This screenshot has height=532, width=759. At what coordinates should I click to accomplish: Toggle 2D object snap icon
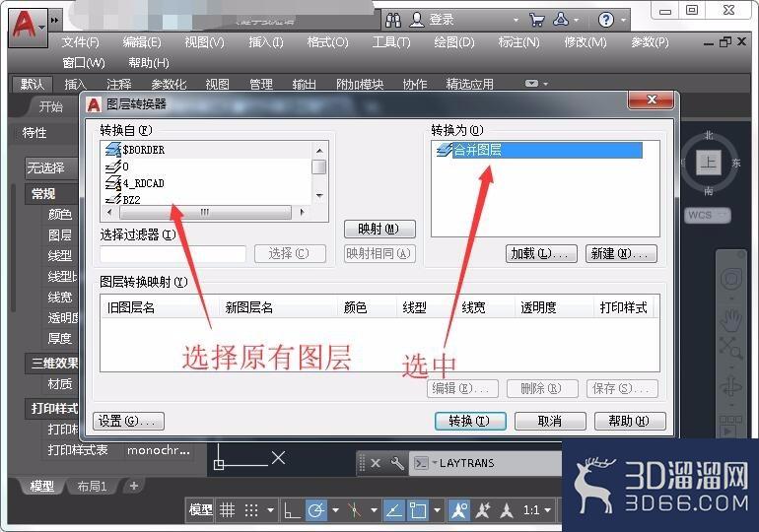coord(418,510)
